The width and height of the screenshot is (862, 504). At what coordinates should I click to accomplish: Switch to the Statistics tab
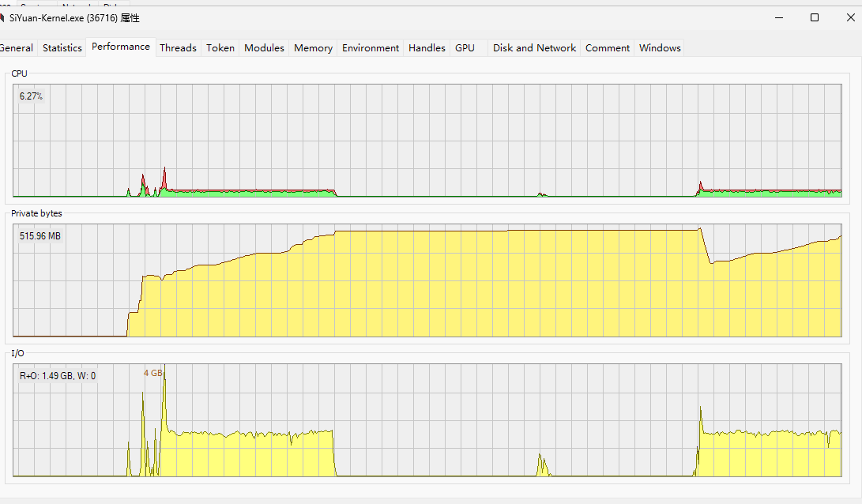coord(62,48)
